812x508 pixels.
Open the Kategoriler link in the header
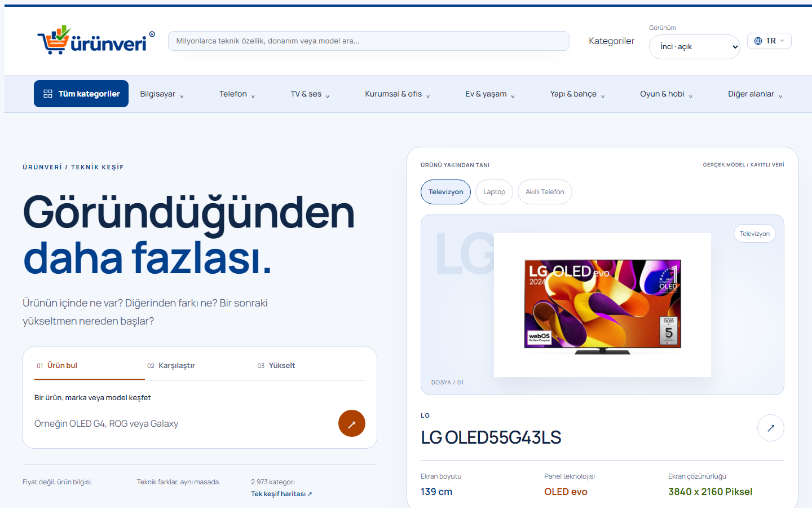coord(611,41)
